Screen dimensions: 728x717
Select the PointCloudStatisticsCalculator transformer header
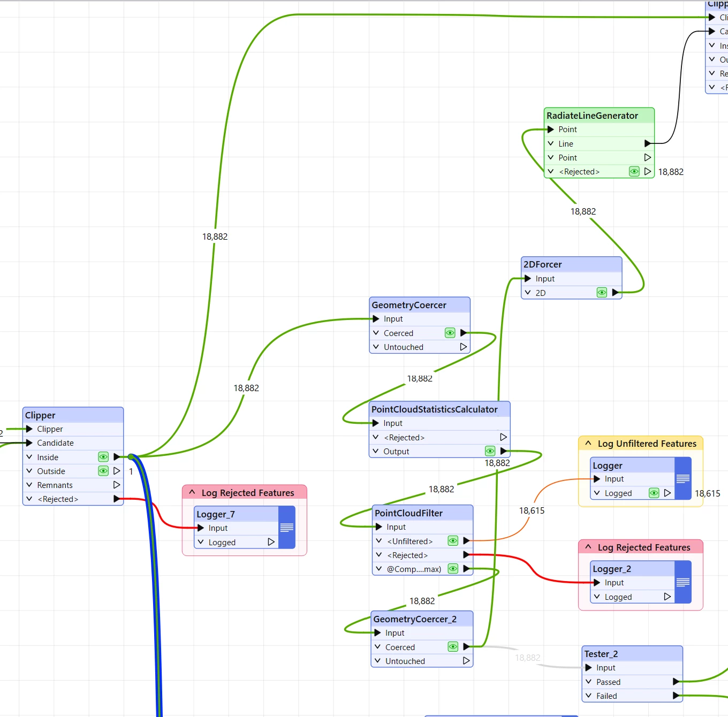(x=439, y=409)
